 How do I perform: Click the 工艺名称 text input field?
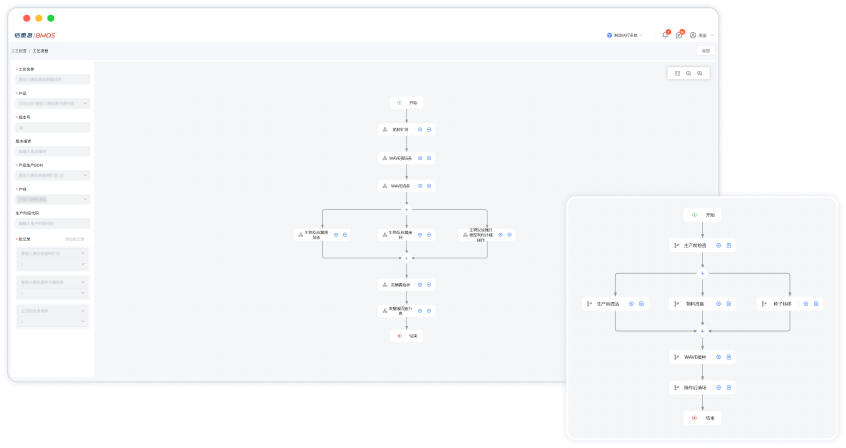tap(53, 79)
